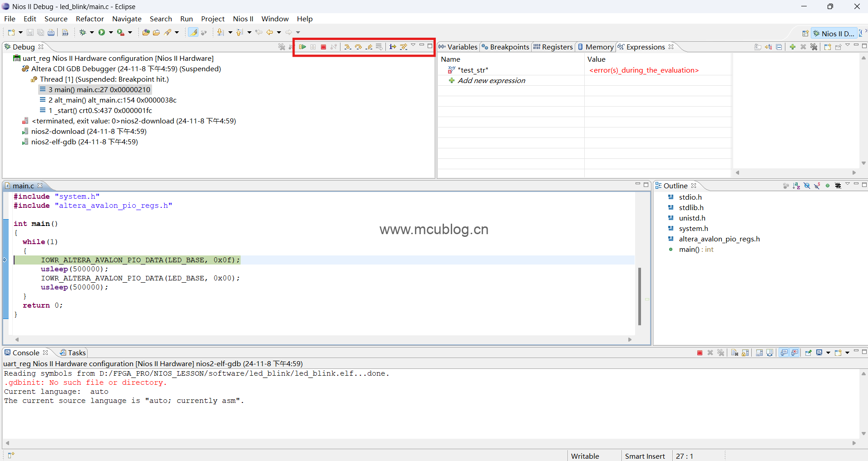Select main() : int in Outline
The width and height of the screenshot is (868, 461).
691,249
